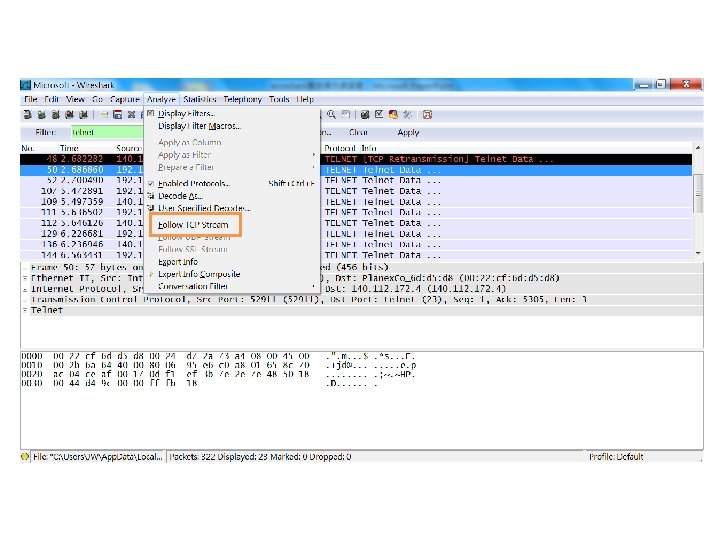Select packet number 107 row
720x540 pixels.
[x=356, y=191]
